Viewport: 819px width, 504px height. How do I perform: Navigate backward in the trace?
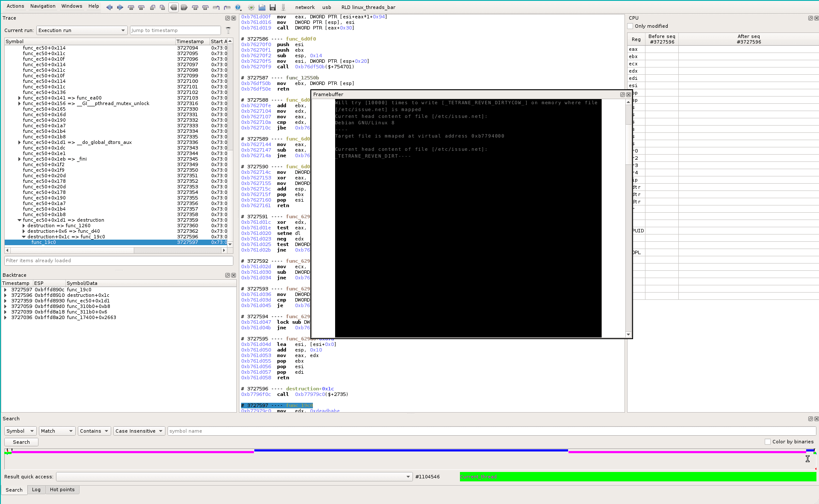pos(109,7)
